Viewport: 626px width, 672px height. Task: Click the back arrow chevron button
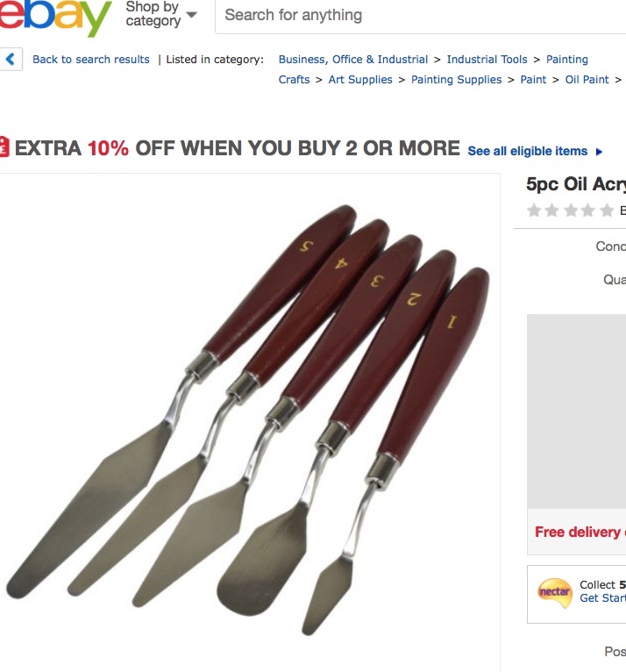point(11,59)
